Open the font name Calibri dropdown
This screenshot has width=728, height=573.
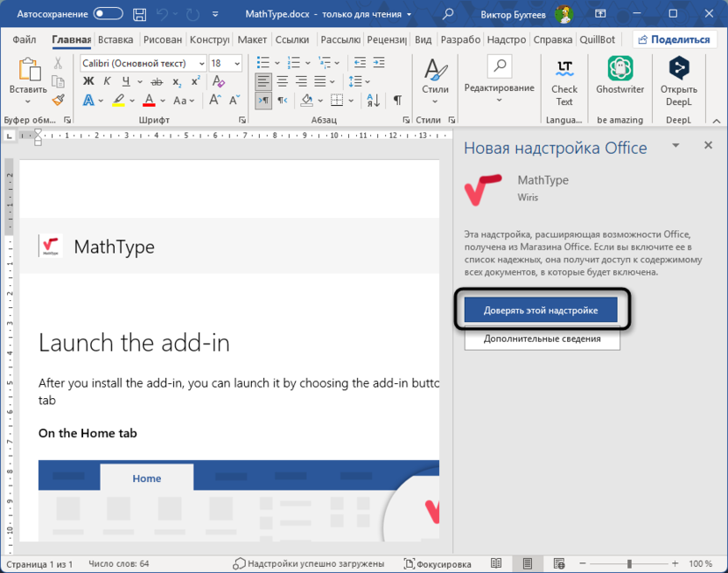coord(201,63)
